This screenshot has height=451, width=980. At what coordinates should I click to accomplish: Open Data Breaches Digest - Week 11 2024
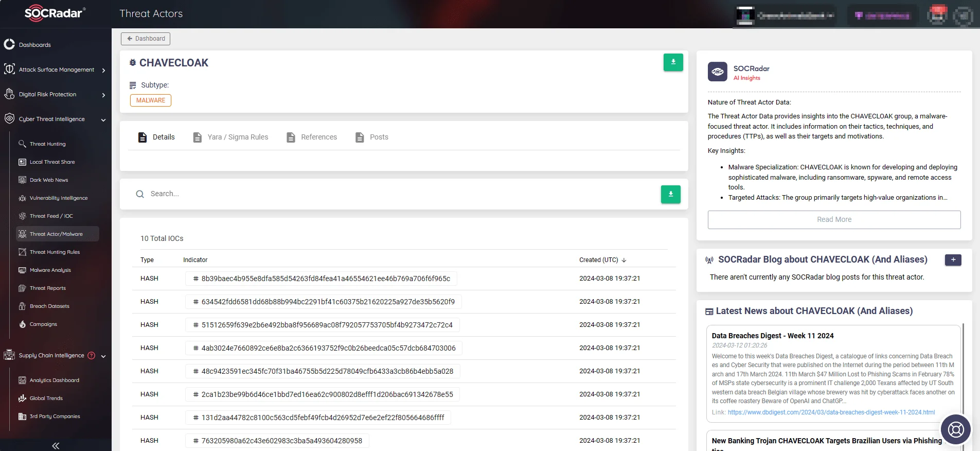click(x=773, y=336)
